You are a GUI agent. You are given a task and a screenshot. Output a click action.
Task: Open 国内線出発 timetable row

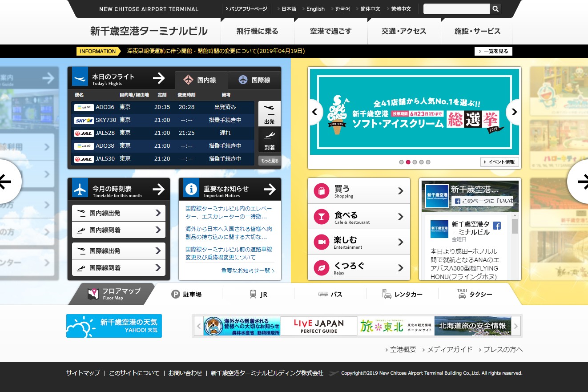[x=119, y=213]
